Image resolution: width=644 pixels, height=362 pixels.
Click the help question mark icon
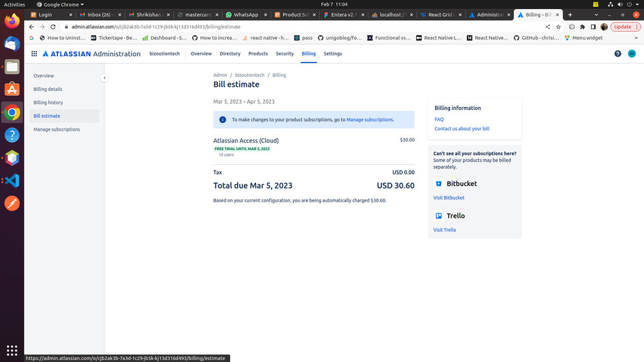pos(618,54)
